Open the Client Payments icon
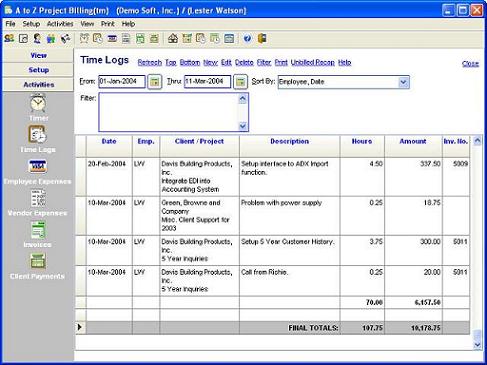The width and height of the screenshot is (487, 365). tap(38, 261)
